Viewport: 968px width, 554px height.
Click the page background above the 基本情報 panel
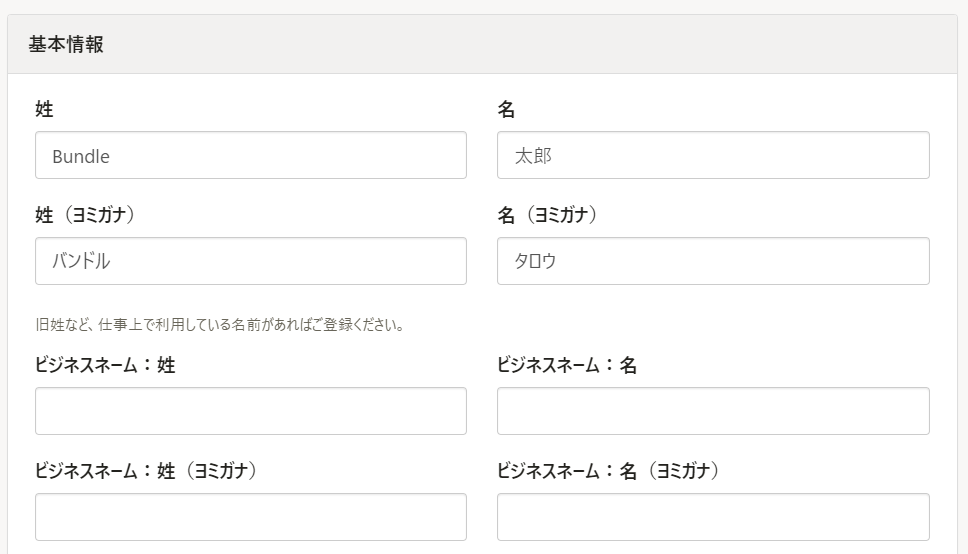tap(484, 6)
